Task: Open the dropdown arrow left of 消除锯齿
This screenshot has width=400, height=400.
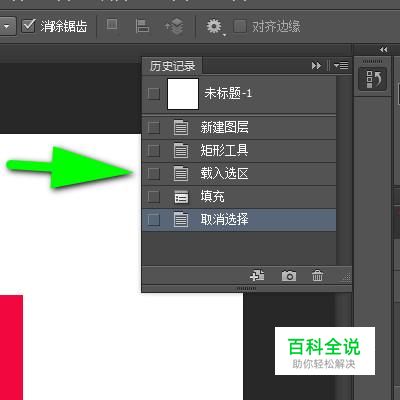Action: [x=7, y=26]
